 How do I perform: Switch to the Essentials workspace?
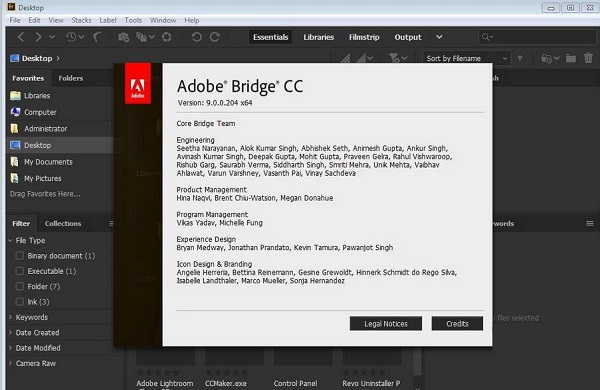(271, 37)
